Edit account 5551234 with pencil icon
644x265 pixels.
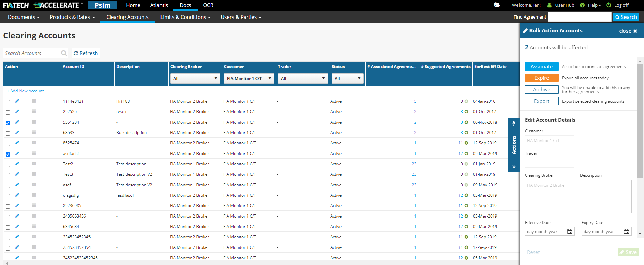coord(17,122)
